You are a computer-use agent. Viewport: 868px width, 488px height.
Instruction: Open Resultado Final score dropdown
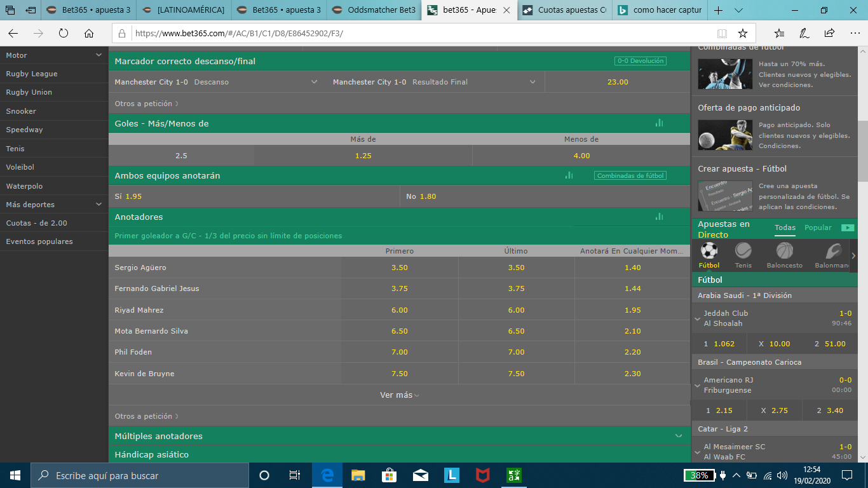(532, 82)
